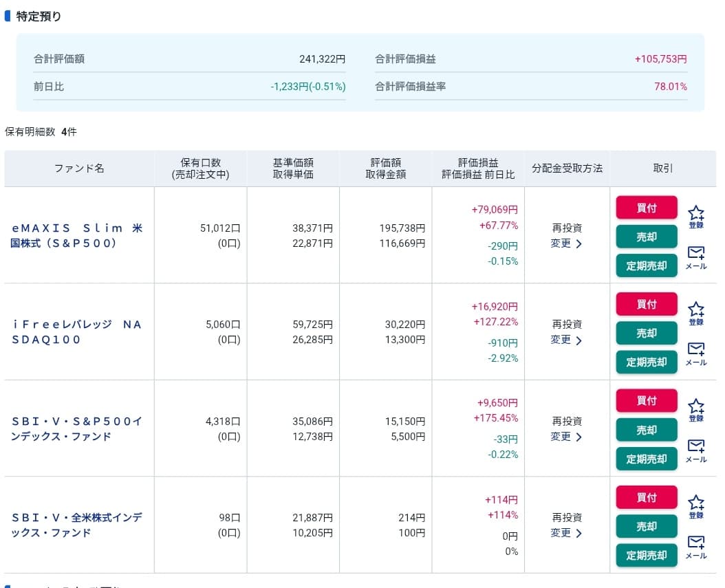Open 変更 for eMAXIS Slim dividend method
Viewport: 725px width, 588px height.
click(x=567, y=243)
